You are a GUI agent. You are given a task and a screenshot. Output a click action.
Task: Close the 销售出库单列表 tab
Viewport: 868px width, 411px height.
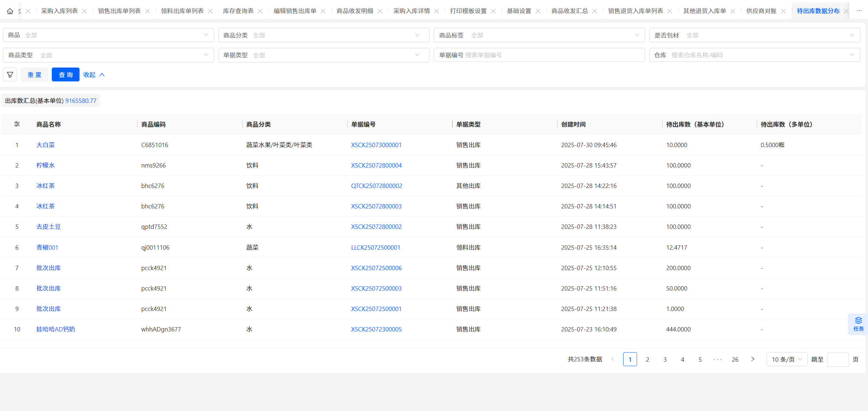coord(147,11)
